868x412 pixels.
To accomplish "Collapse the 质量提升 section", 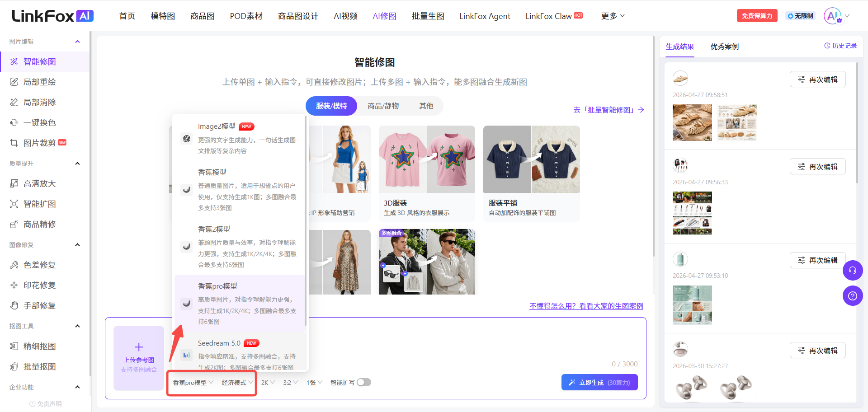I will (77, 164).
